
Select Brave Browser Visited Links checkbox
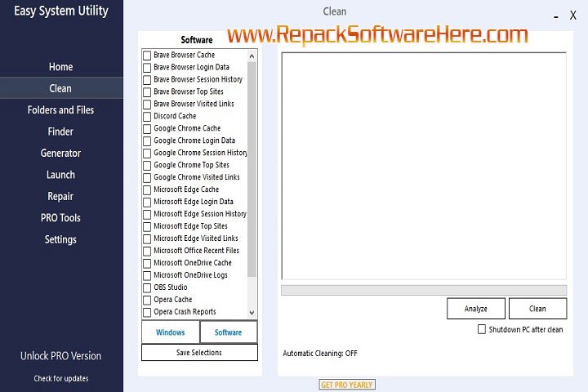tap(147, 105)
